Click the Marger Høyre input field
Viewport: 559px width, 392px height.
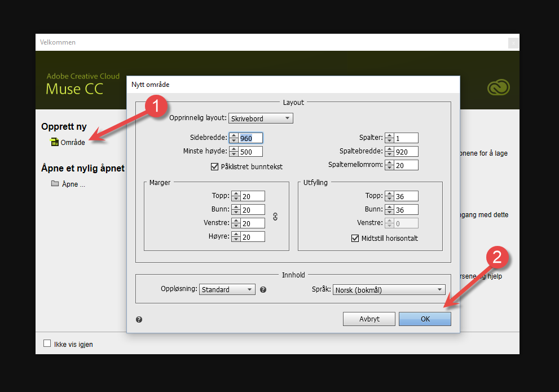253,237
